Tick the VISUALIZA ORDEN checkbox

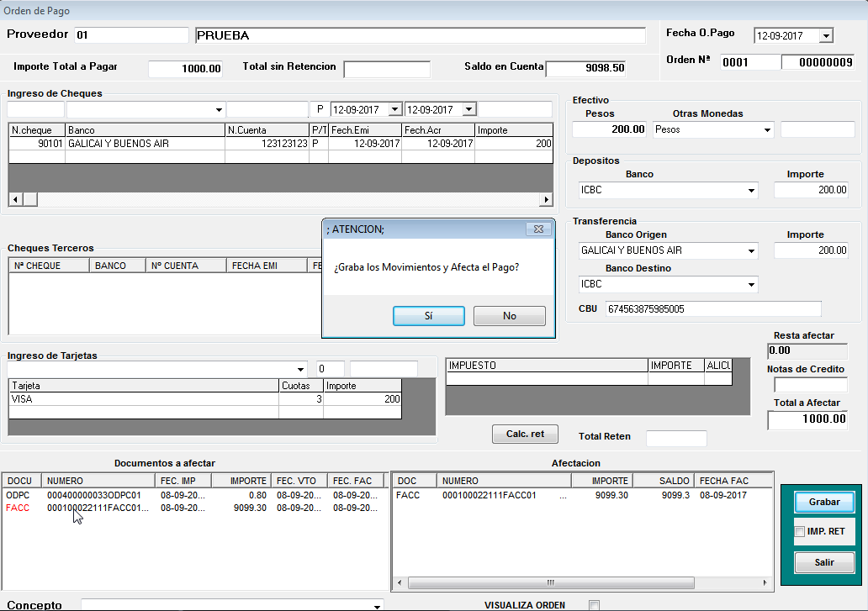(x=594, y=605)
